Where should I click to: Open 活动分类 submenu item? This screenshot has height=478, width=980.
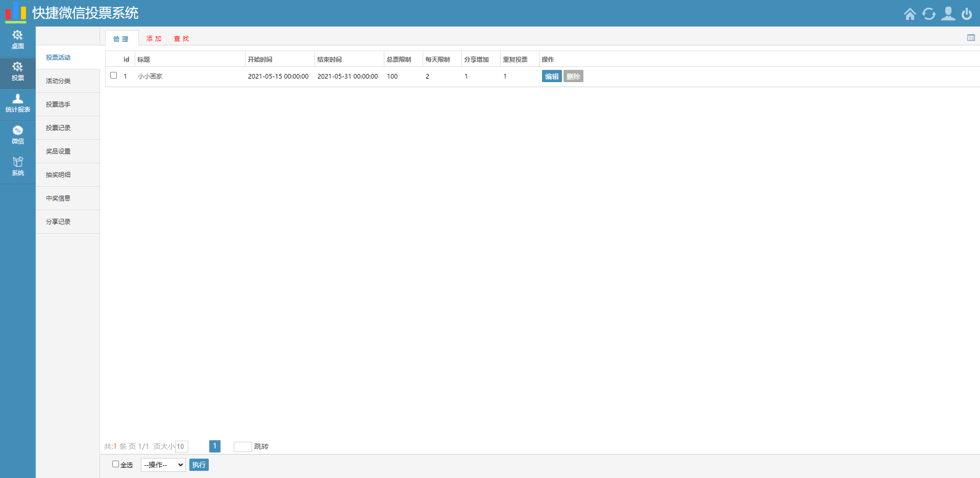68,81
